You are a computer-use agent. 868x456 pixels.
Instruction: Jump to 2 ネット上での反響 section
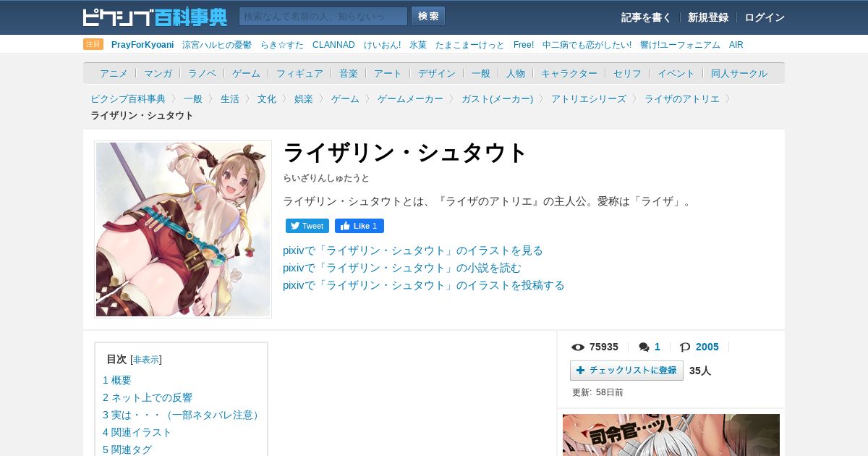[148, 397]
